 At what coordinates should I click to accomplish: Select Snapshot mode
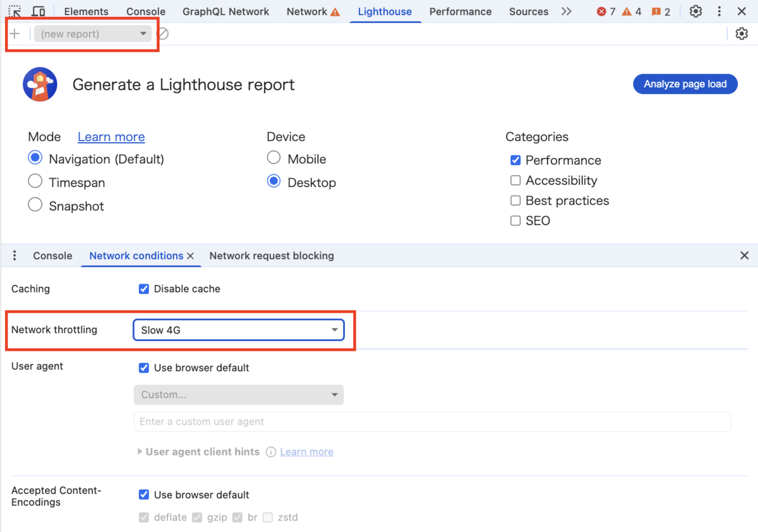click(x=35, y=205)
